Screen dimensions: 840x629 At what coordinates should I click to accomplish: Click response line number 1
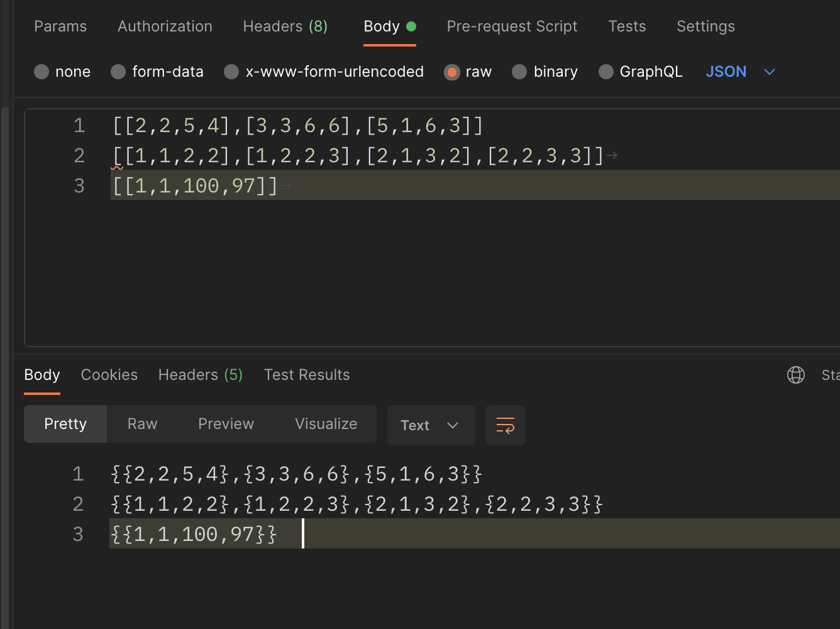[x=78, y=474]
